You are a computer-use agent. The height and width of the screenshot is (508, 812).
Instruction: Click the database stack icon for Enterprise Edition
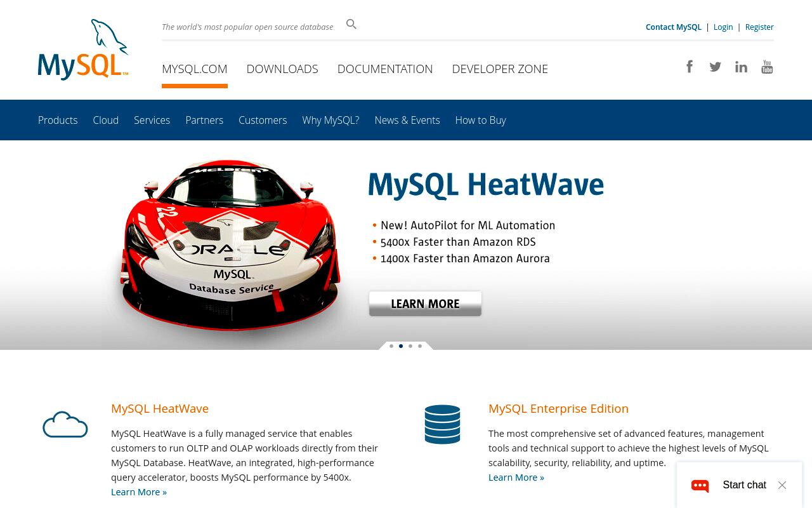click(442, 424)
